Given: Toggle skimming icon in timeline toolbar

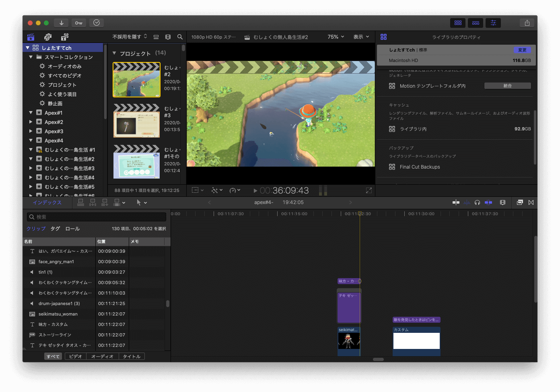Looking at the screenshot, I should click(456, 202).
